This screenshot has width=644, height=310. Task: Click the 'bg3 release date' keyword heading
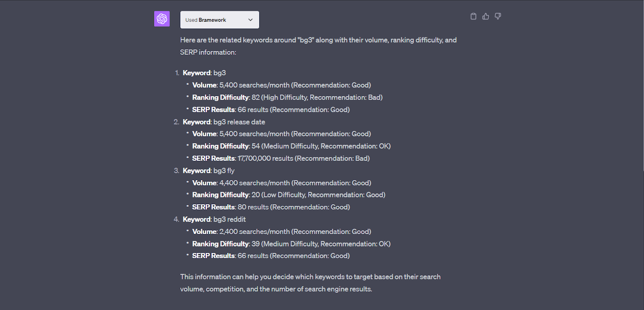click(224, 122)
